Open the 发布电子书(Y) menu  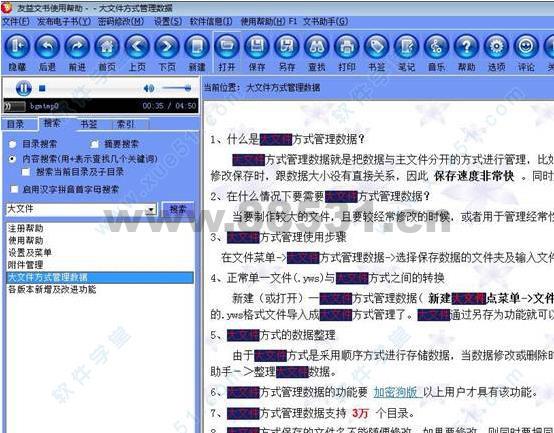64,22
